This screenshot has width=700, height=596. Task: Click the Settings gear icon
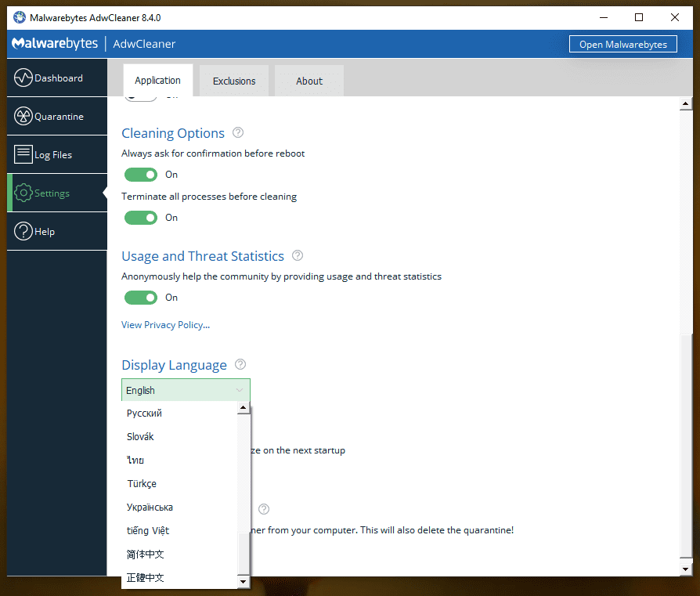tap(23, 193)
